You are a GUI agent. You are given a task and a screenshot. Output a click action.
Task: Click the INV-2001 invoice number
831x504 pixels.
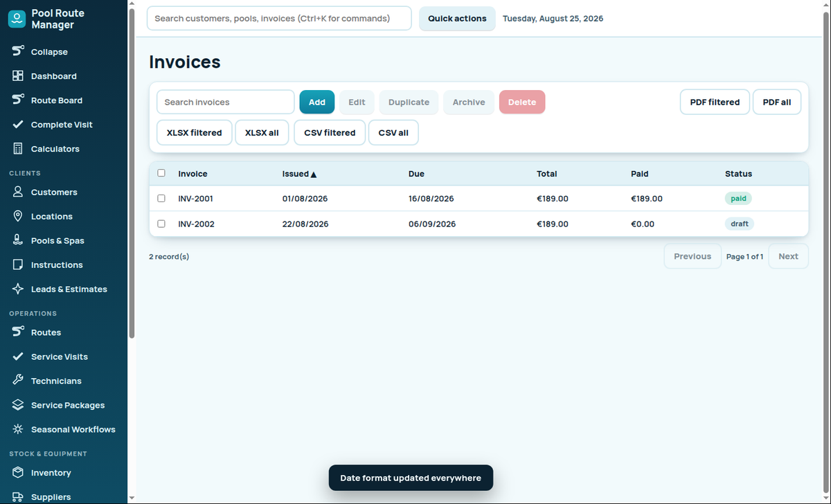click(196, 199)
